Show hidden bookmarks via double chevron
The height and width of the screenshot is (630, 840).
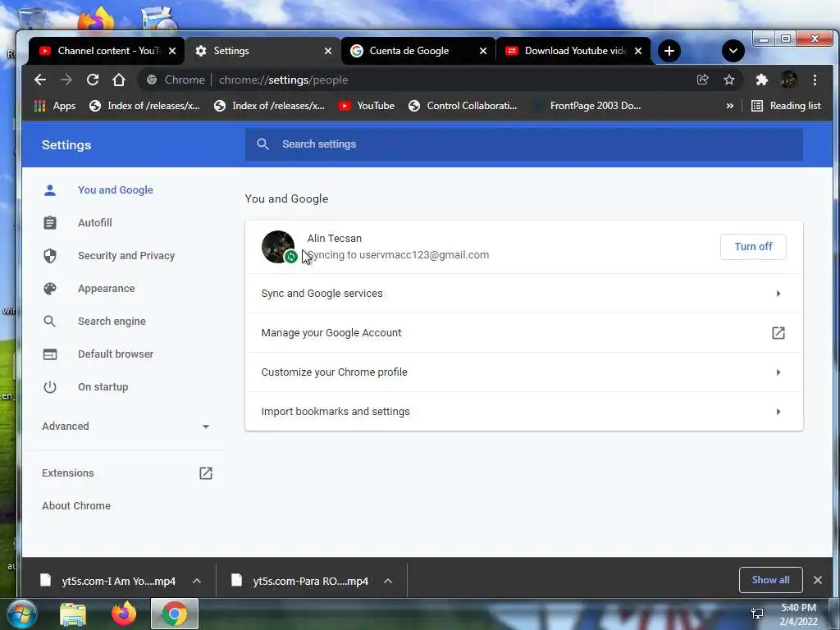click(729, 106)
